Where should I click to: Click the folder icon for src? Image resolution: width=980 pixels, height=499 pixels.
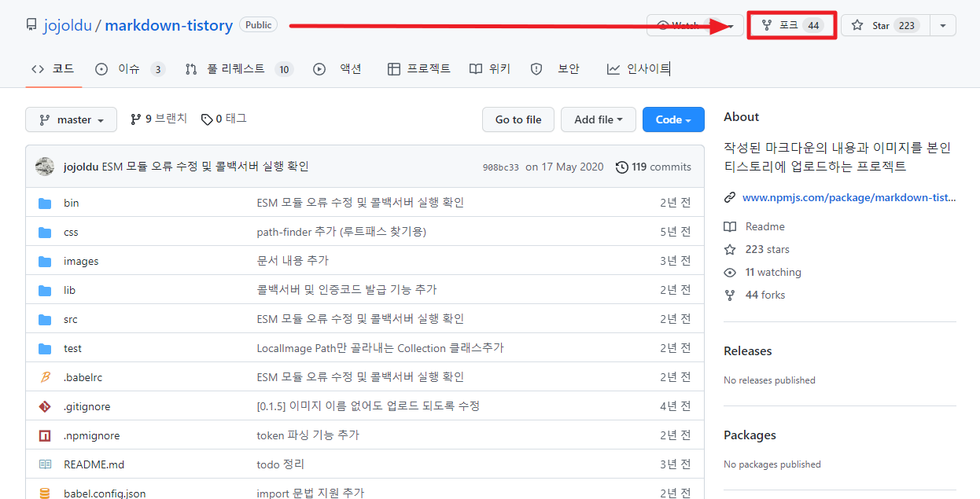coord(45,319)
